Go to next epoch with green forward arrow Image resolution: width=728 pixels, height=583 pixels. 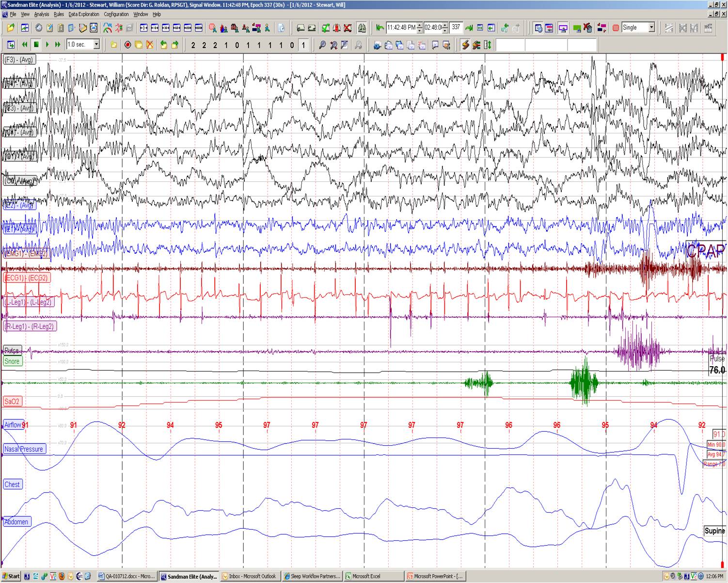469,28
